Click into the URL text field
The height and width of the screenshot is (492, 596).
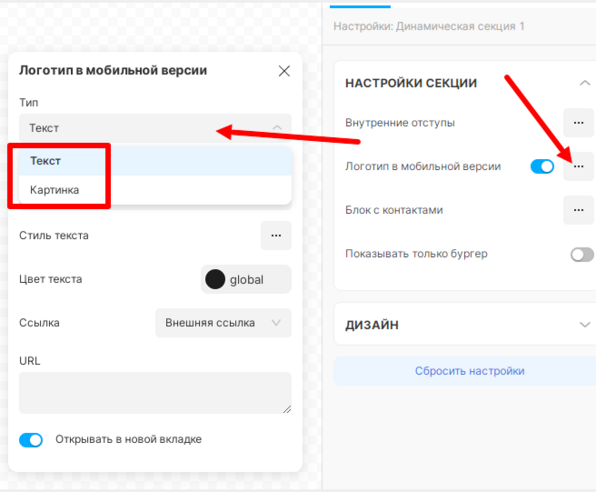(155, 392)
